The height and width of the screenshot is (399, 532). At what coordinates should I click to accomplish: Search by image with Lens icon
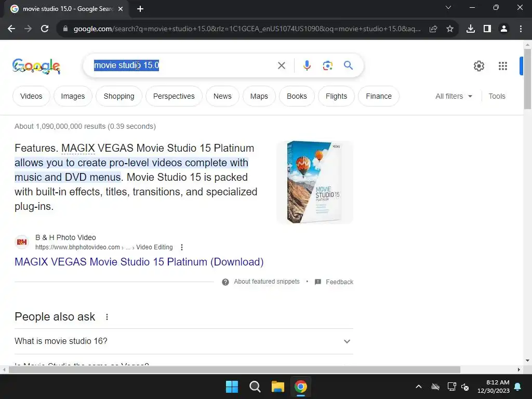328,65
